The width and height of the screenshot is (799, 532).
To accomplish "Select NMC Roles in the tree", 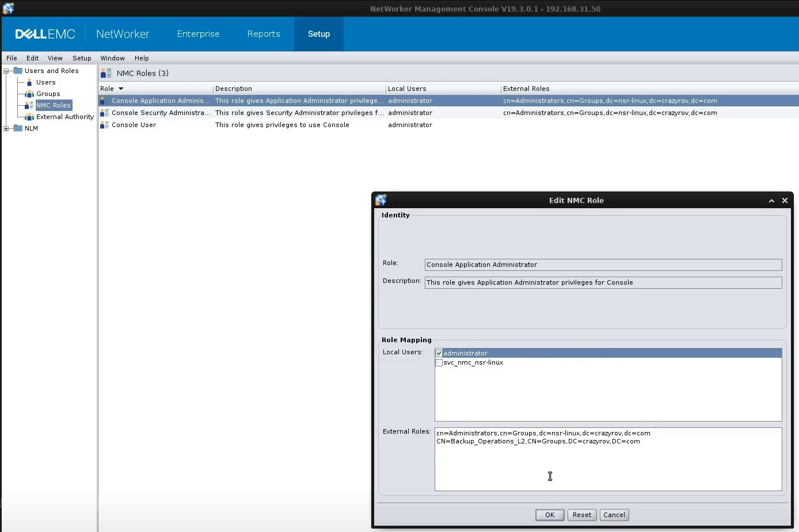I will tap(54, 105).
